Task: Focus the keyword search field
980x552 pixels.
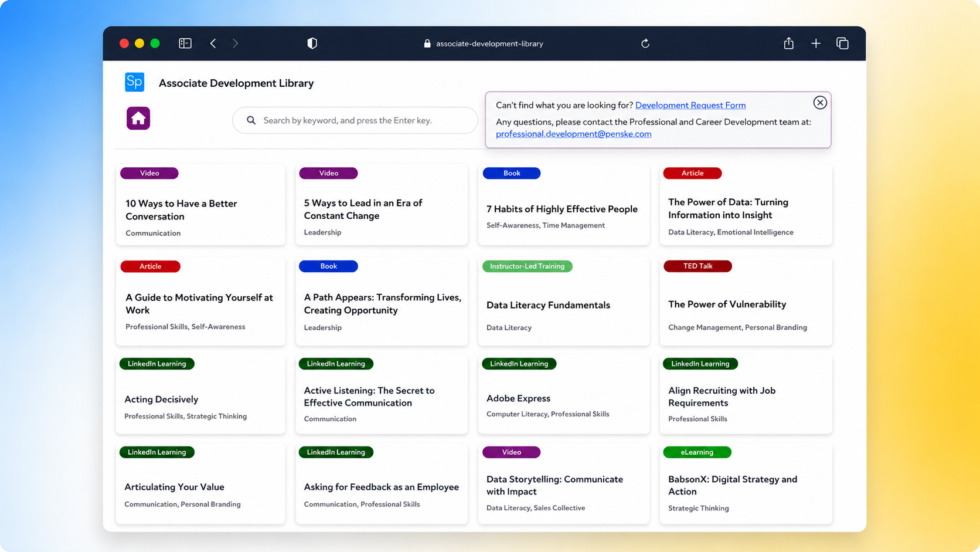Action: coord(355,120)
